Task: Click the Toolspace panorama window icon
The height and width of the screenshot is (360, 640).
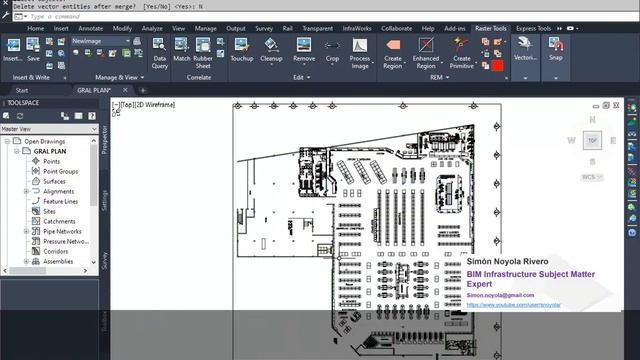Action: (78, 116)
